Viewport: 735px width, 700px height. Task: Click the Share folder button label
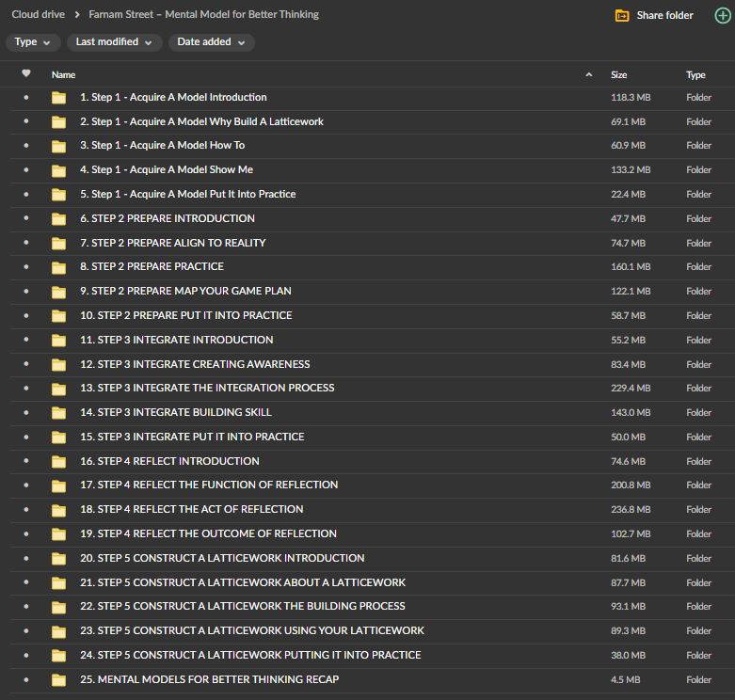coord(664,15)
